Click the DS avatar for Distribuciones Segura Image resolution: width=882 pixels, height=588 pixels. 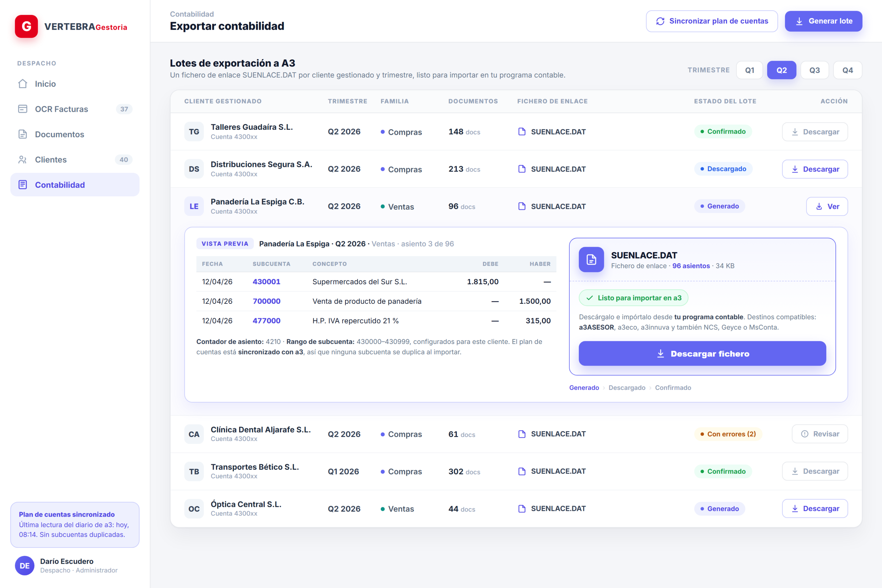194,169
